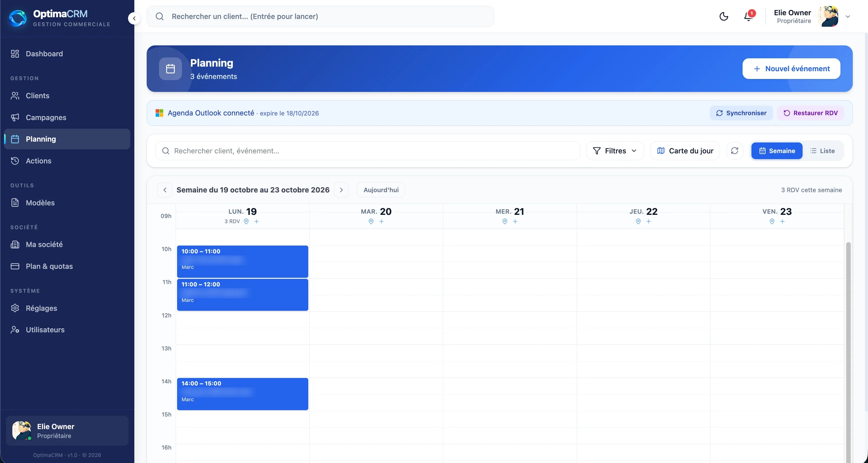Click the map pin icon under Mer. 21

click(x=505, y=221)
